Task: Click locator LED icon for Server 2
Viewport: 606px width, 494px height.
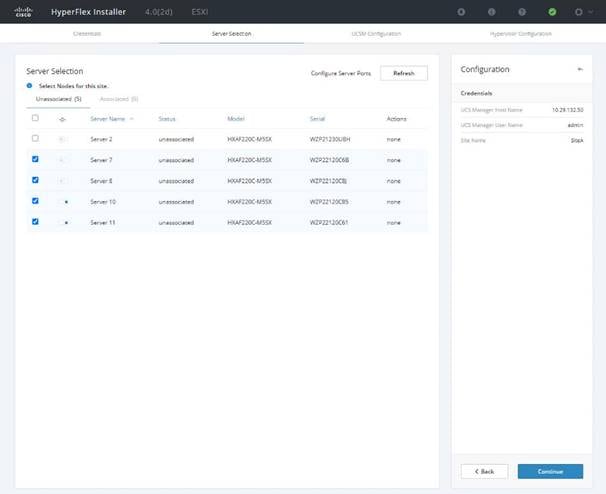Action: point(62,139)
